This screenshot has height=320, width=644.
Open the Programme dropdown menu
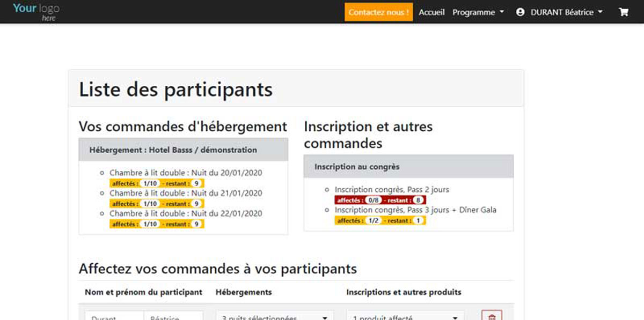pos(478,12)
